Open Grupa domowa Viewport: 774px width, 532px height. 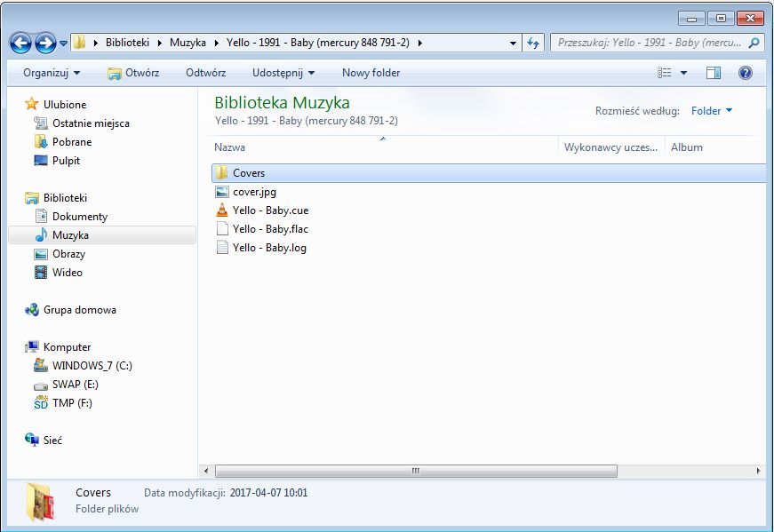tap(80, 309)
